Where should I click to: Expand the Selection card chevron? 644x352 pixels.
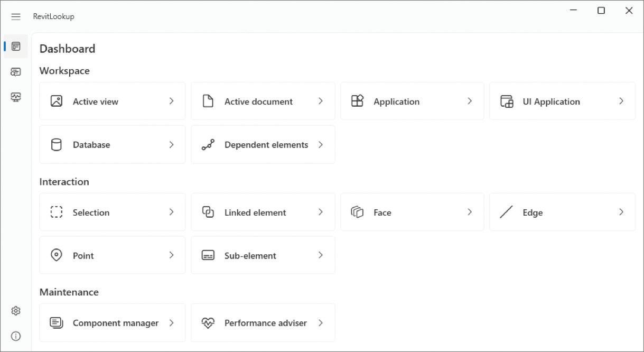point(171,212)
